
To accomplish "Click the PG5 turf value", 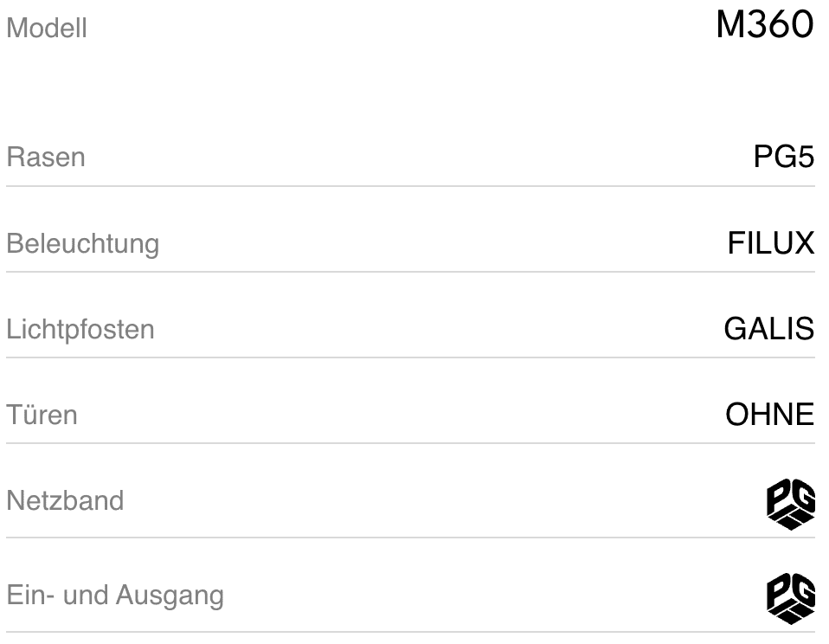I will pos(783,158).
